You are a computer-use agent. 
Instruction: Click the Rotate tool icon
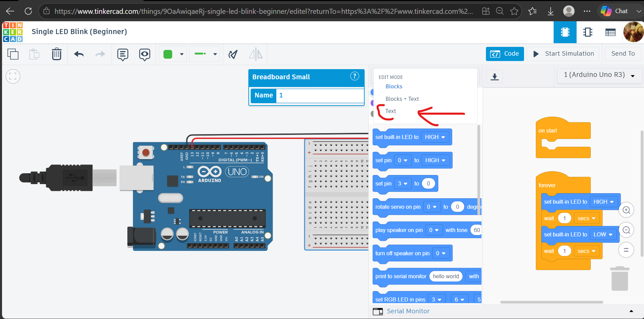click(x=233, y=54)
